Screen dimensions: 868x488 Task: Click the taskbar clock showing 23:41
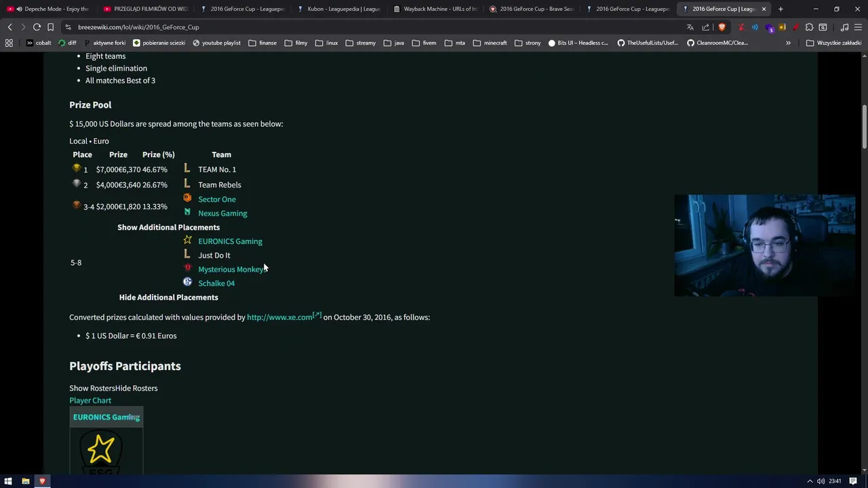click(x=835, y=481)
